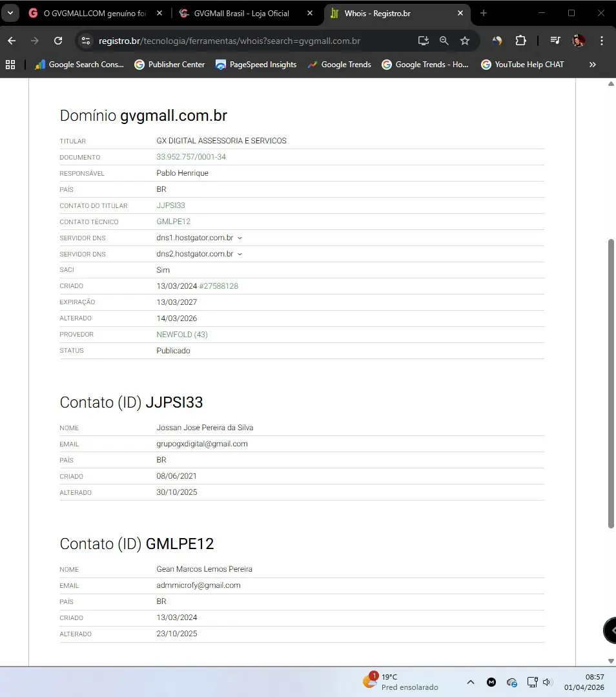This screenshot has width=616, height=697.
Task: Show more bookmarks with the chevron
Action: [593, 65]
